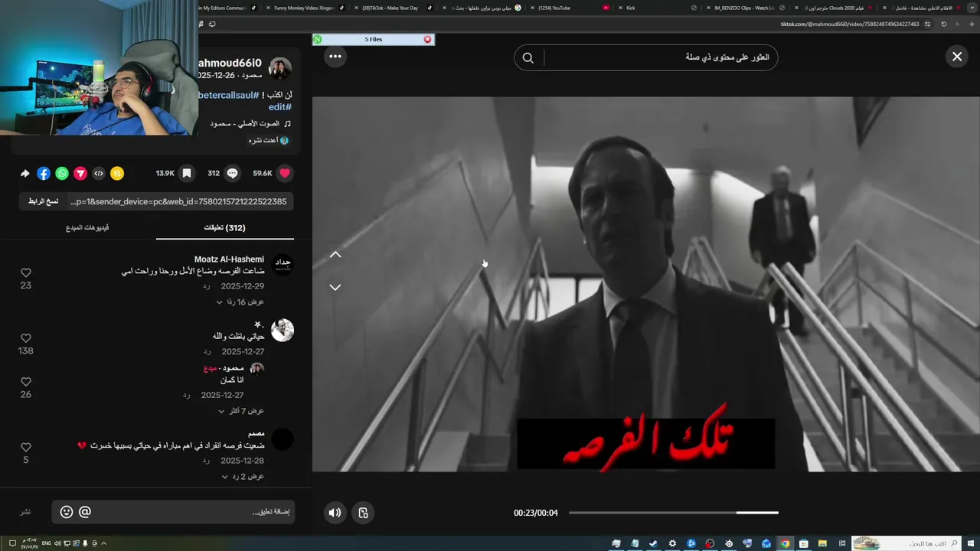This screenshot has height=551, width=980.
Task: Close the video viewer with X
Action: click(x=957, y=57)
